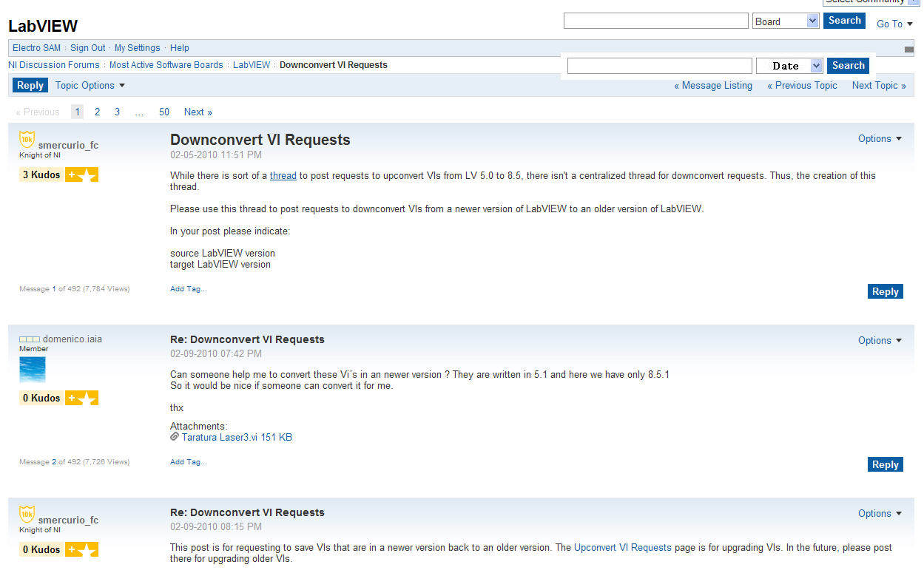
Task: Expand the Go To menu
Action: tap(894, 24)
